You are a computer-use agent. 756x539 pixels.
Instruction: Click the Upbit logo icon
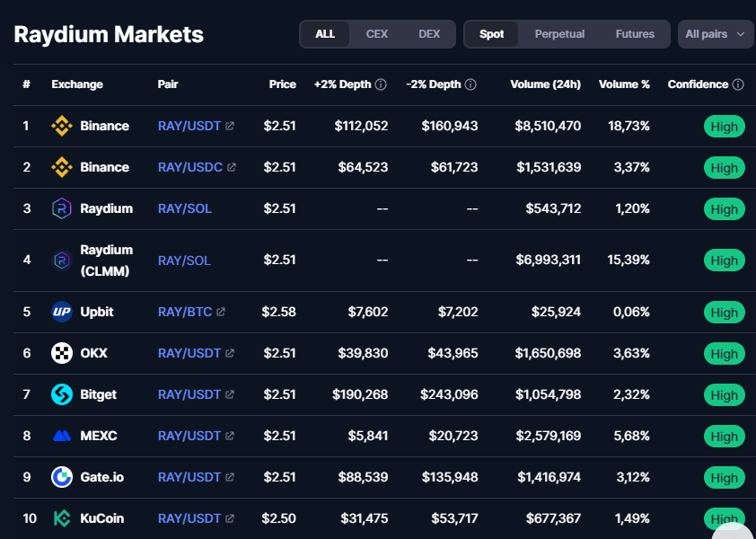coord(62,312)
